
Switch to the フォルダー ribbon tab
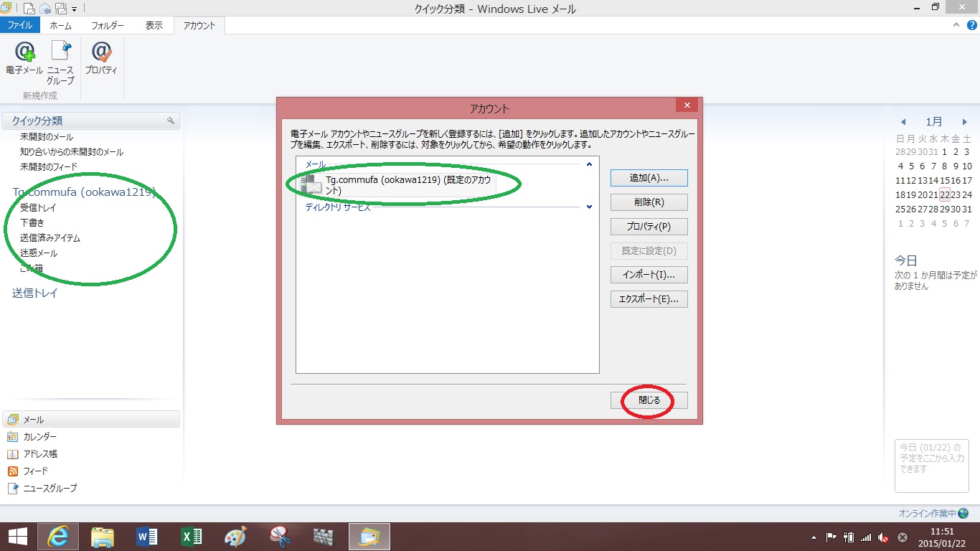tap(108, 25)
